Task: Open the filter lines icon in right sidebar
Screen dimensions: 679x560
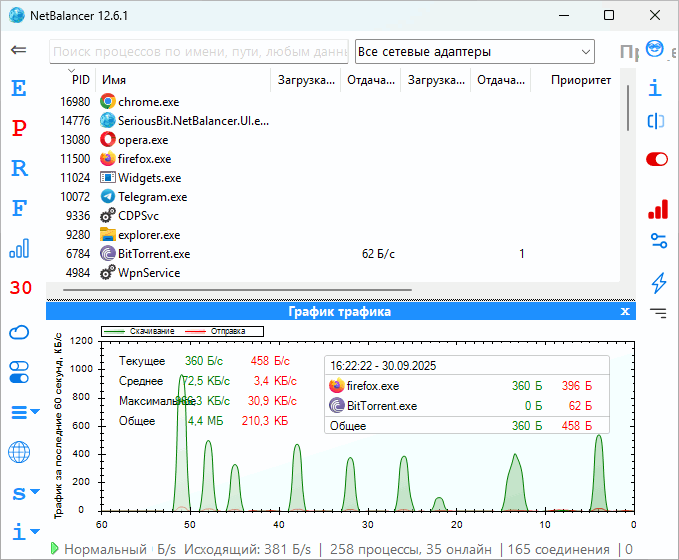Action: coord(658,313)
